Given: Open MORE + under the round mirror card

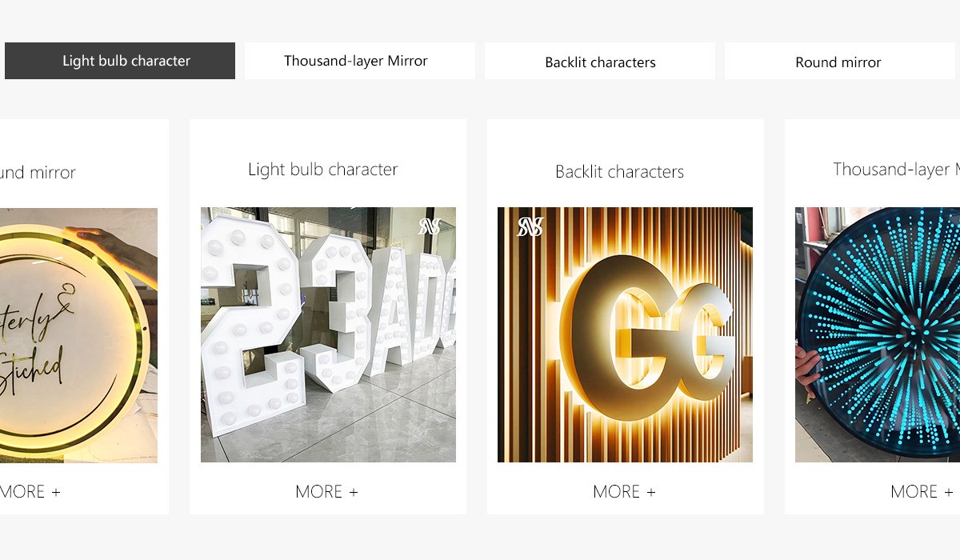Looking at the screenshot, I should click(x=30, y=492).
